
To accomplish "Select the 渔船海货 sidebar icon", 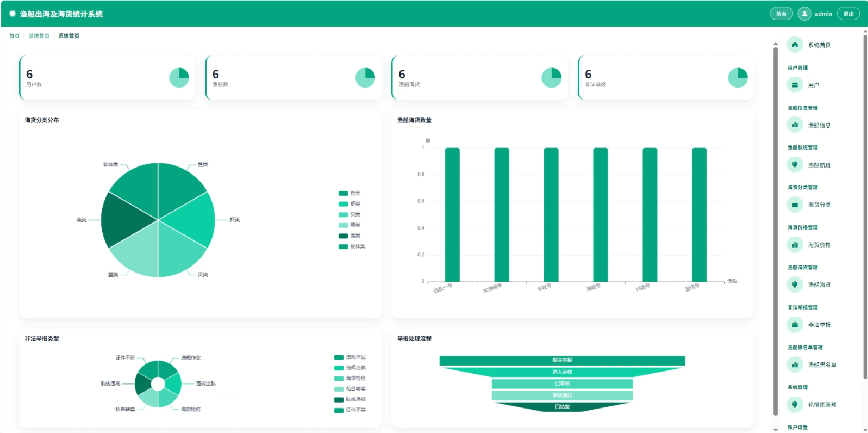I will [x=795, y=284].
